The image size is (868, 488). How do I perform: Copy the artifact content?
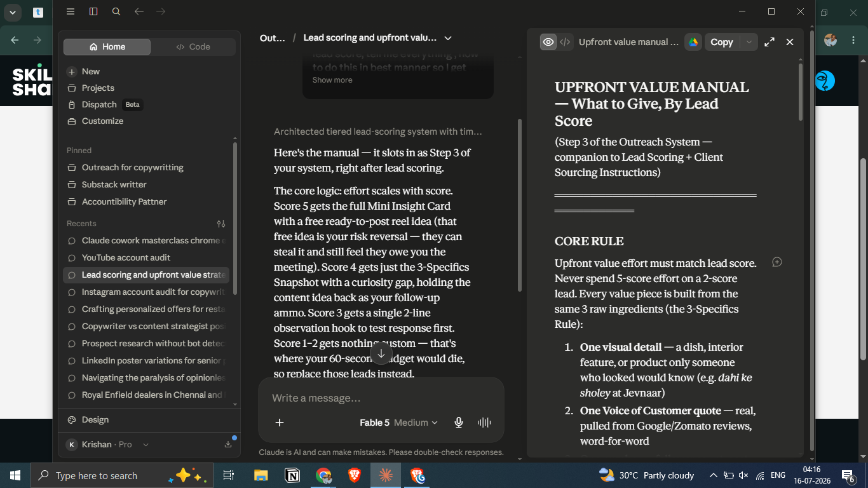721,42
